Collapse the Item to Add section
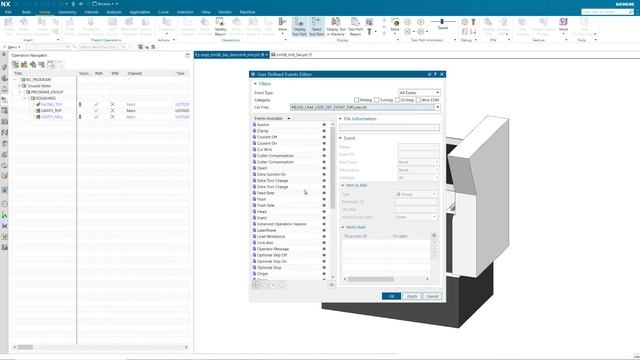 (343, 185)
